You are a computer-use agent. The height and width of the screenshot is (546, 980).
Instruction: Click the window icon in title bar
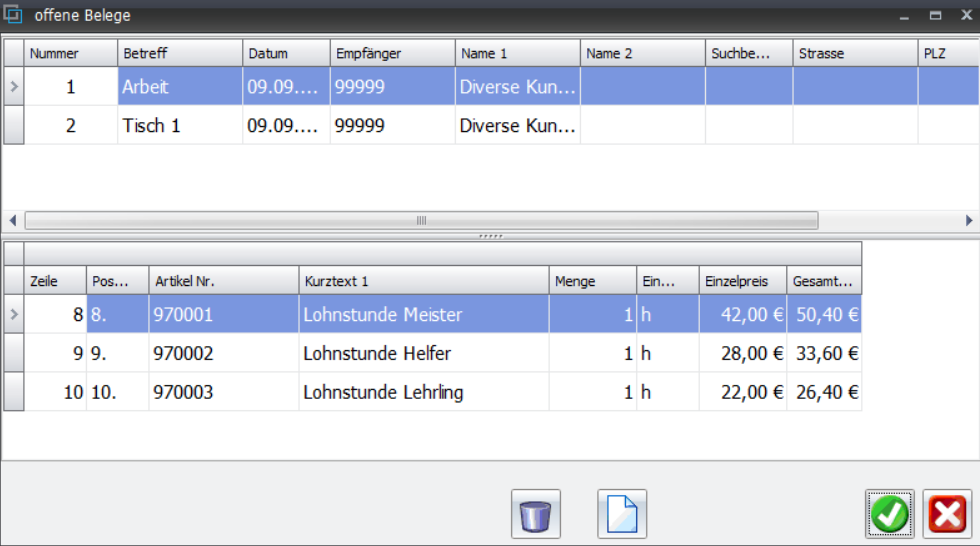[14, 15]
